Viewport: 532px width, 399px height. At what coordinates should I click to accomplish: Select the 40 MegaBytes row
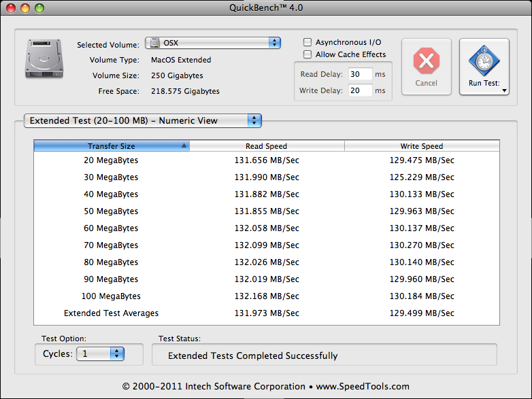point(267,194)
